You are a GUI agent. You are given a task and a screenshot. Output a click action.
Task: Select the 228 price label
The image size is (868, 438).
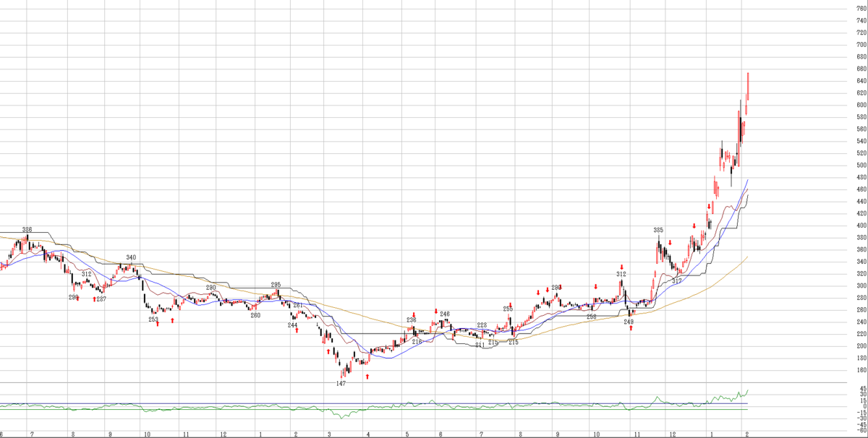pyautogui.click(x=482, y=326)
